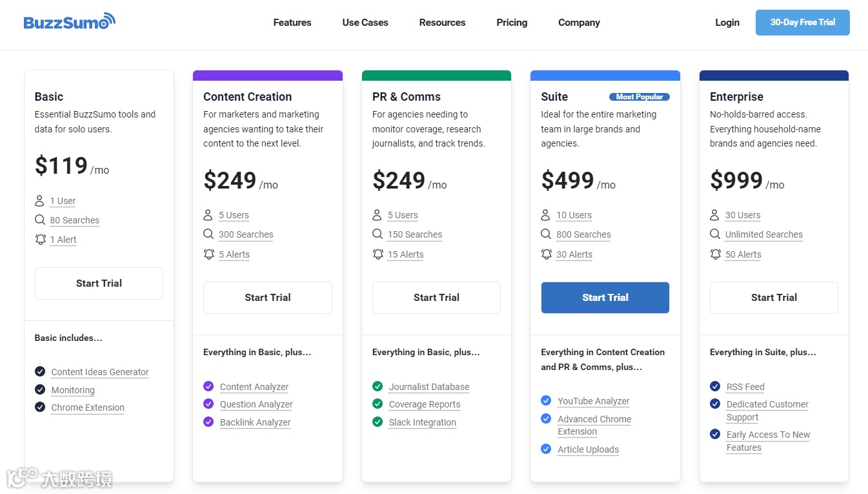
Task: Click Start Trial for Suite plan
Action: tap(605, 298)
